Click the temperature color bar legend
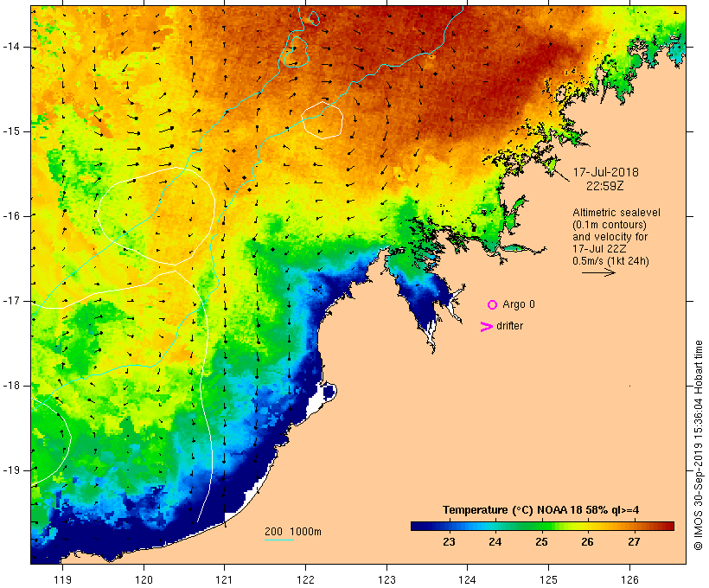 click(543, 526)
